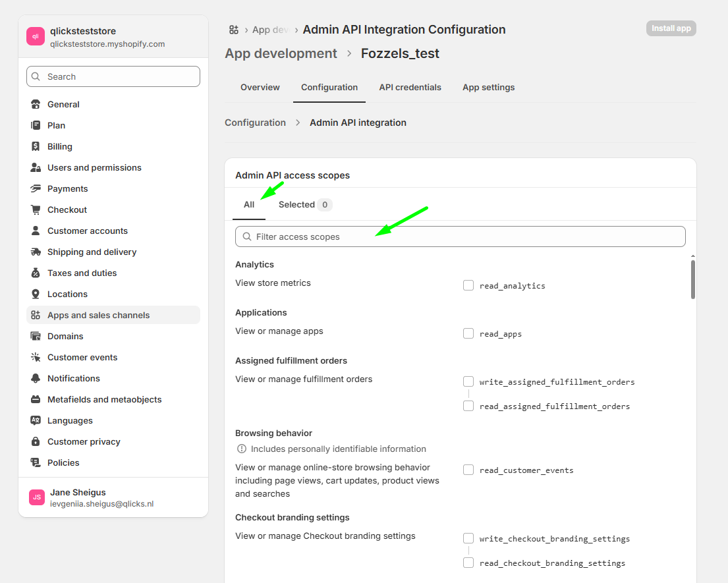
Task: Enable write_assigned_fulfillment_orders checkbox
Action: click(468, 381)
